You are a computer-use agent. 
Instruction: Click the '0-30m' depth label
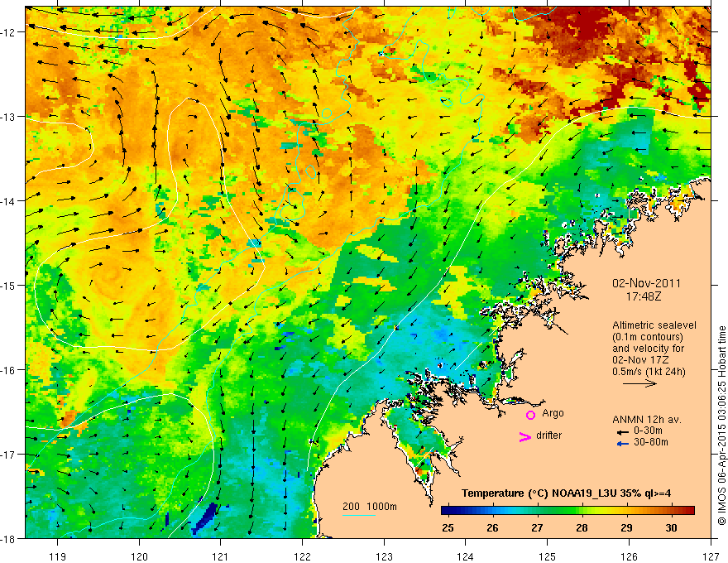(x=648, y=431)
